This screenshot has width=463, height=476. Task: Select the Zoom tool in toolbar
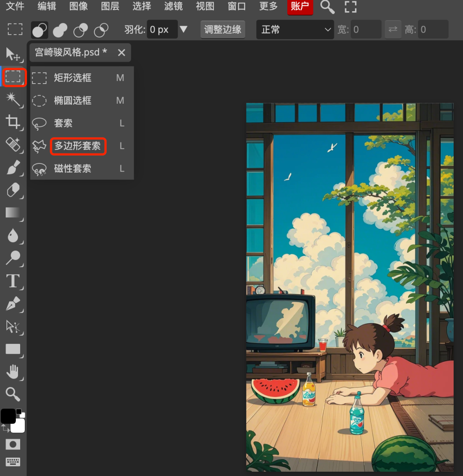[x=13, y=394]
